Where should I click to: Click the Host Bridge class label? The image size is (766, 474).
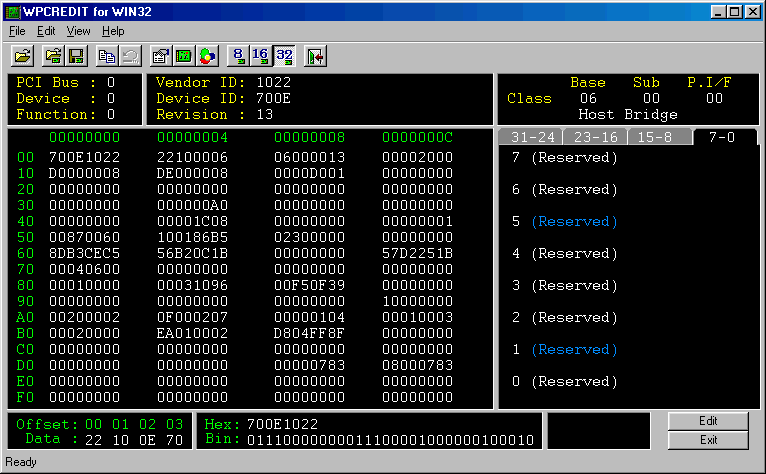pos(628,115)
